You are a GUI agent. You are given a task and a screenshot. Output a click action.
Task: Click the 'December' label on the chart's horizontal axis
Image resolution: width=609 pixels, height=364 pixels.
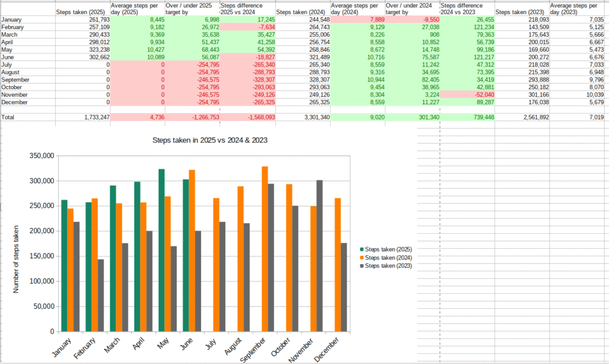[x=327, y=349]
